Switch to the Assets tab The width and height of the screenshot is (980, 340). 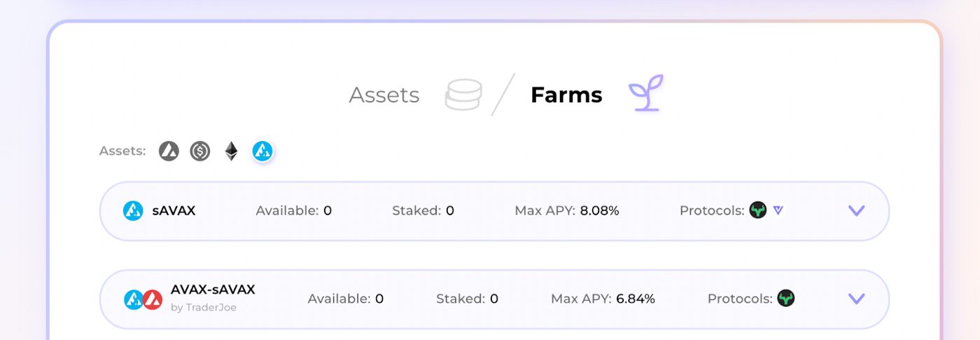pyautogui.click(x=384, y=95)
